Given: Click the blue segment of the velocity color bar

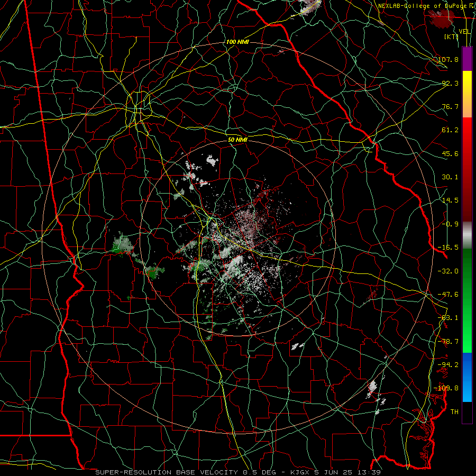Looking at the screenshot, I should coord(467,377).
